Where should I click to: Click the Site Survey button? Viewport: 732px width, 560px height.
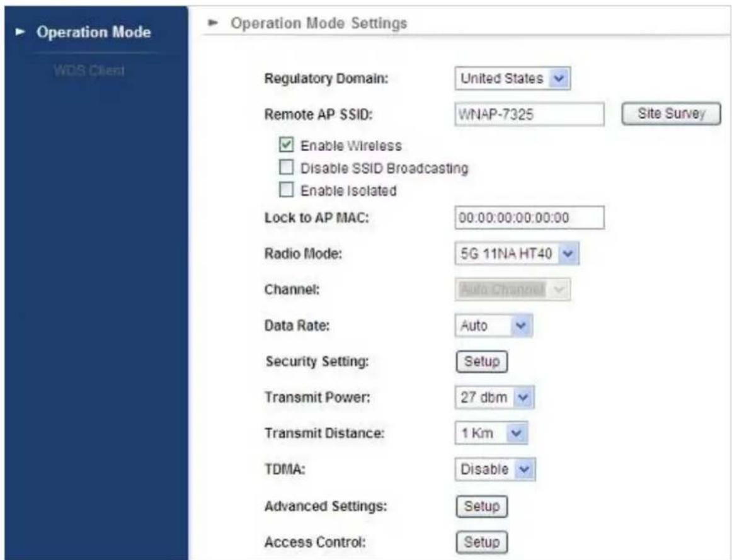(x=672, y=113)
